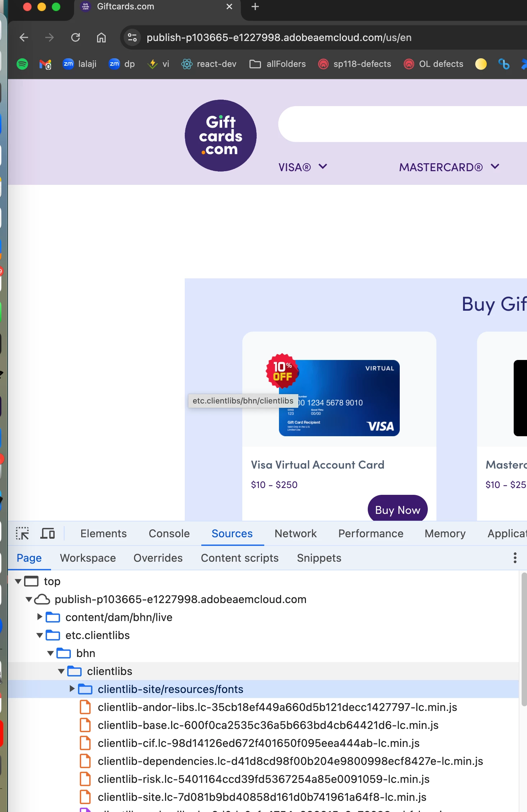Open the Network tab
The image size is (527, 812).
pos(295,533)
